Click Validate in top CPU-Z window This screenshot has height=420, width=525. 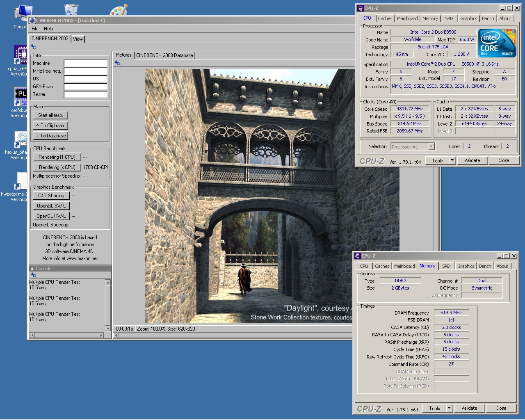click(472, 160)
